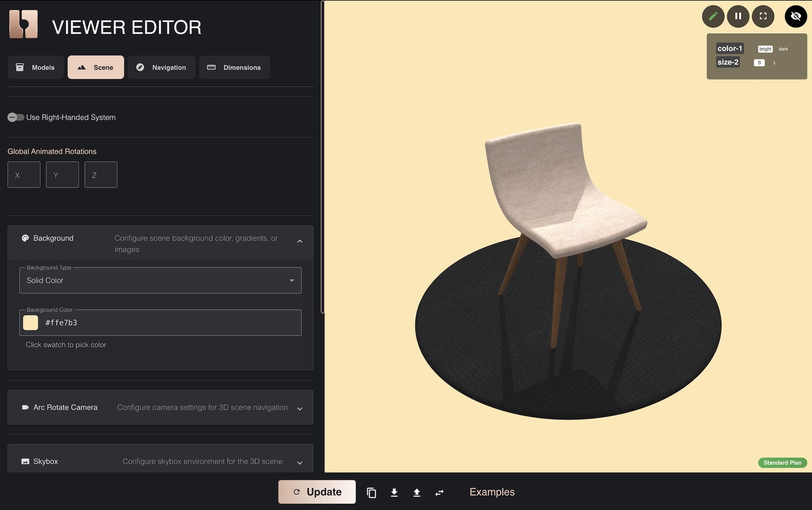Click the upload icon in bottom bar
This screenshot has width=812, height=510.
point(417,492)
